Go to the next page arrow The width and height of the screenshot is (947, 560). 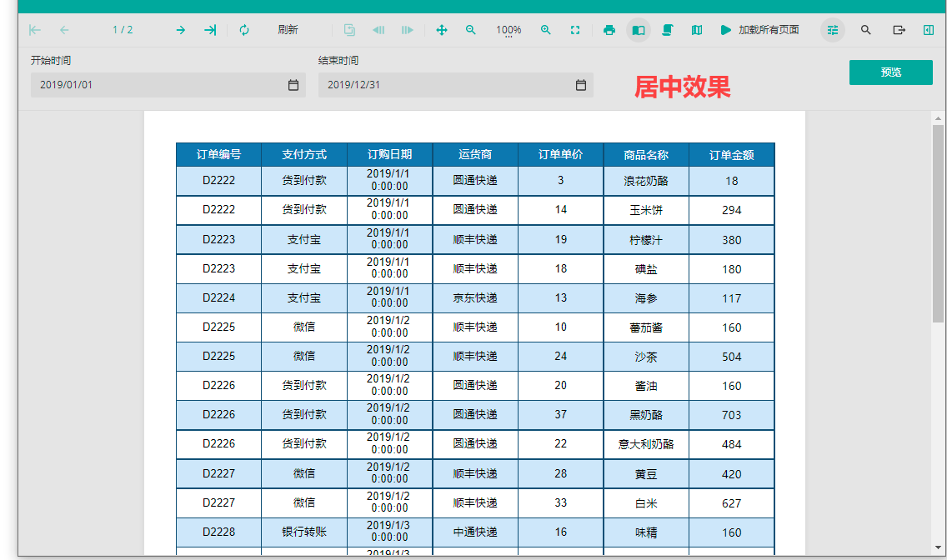181,30
